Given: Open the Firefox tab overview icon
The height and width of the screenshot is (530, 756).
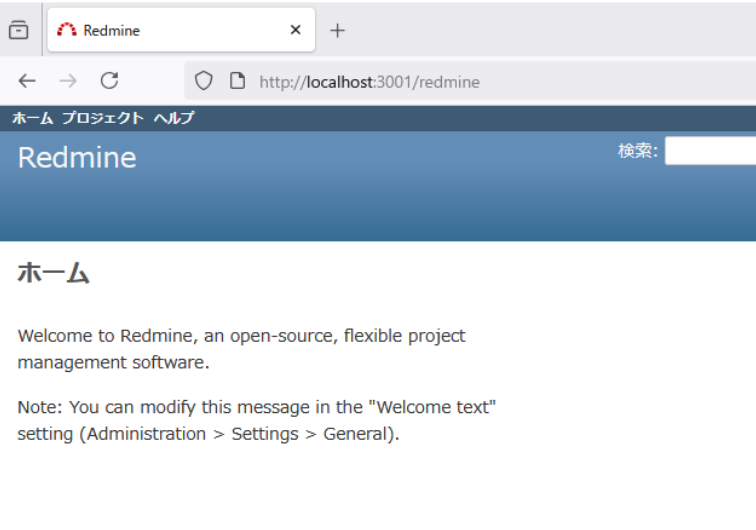Looking at the screenshot, I should [18, 30].
